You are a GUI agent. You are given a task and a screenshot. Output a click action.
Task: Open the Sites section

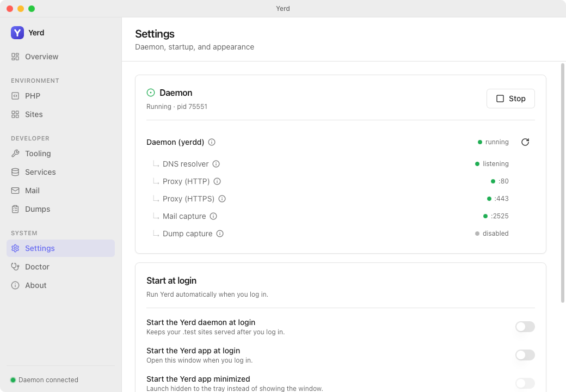pos(60,114)
